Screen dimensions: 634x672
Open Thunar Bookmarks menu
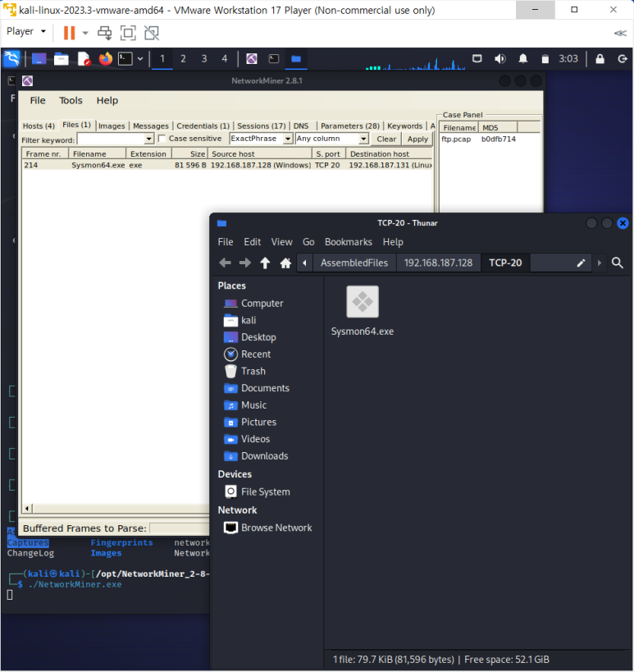pyautogui.click(x=349, y=242)
